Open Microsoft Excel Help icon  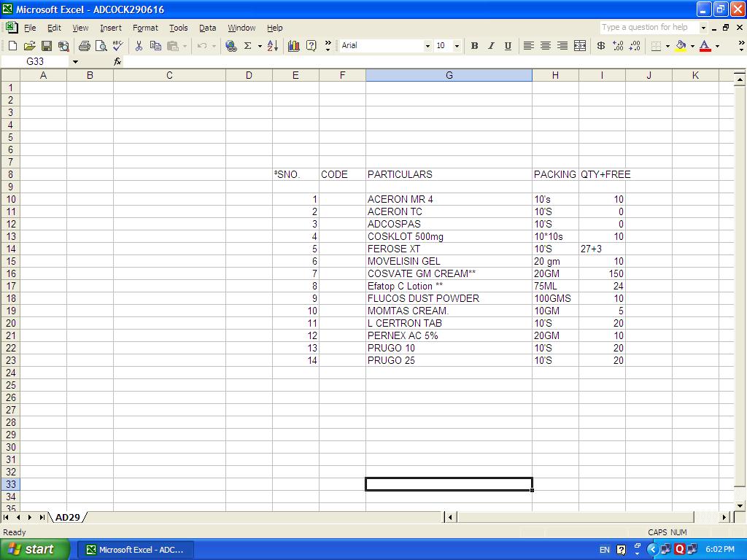(311, 46)
